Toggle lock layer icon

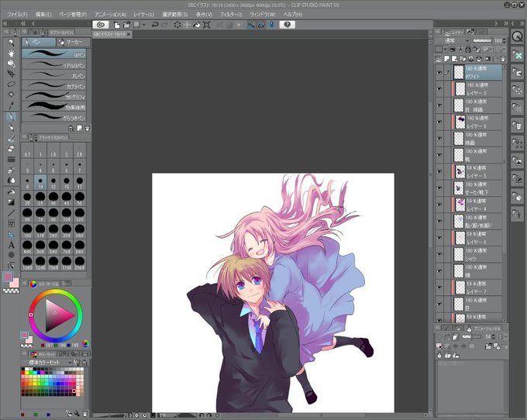468,50
